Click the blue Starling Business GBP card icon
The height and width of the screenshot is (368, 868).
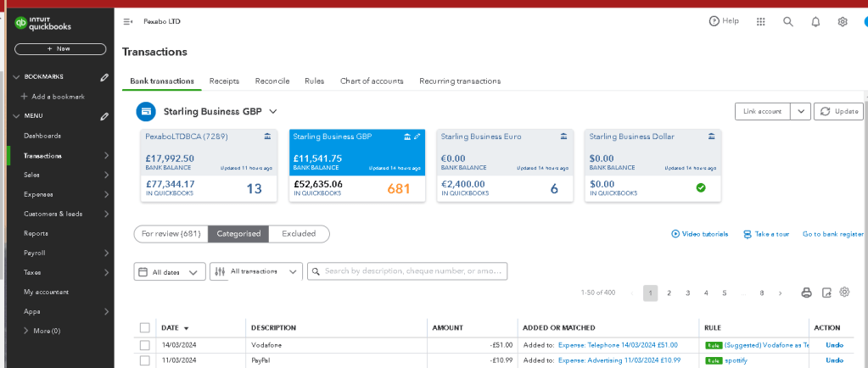146,111
